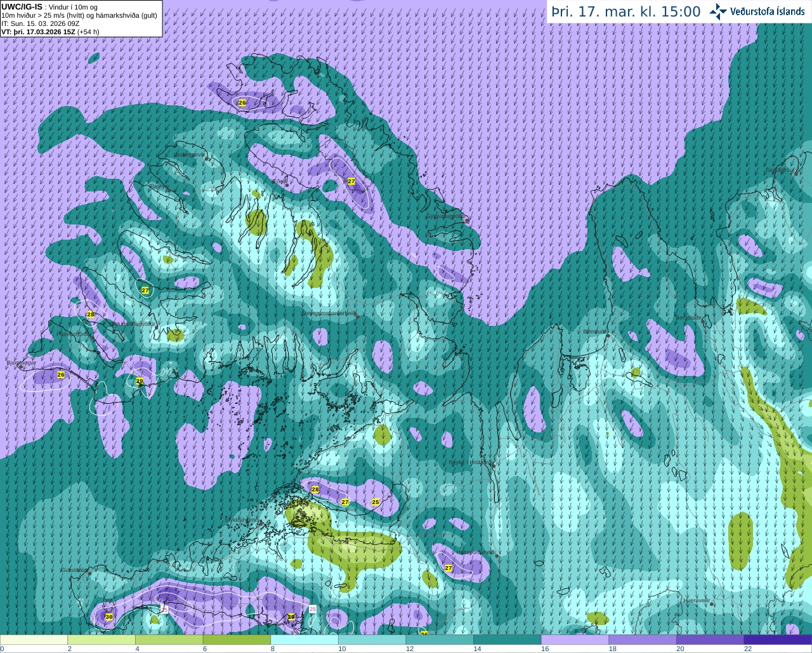Click the forecast time header Þri. 17. mar. kl. 15:00
Image resolution: width=812 pixels, height=653 pixels.
625,12
